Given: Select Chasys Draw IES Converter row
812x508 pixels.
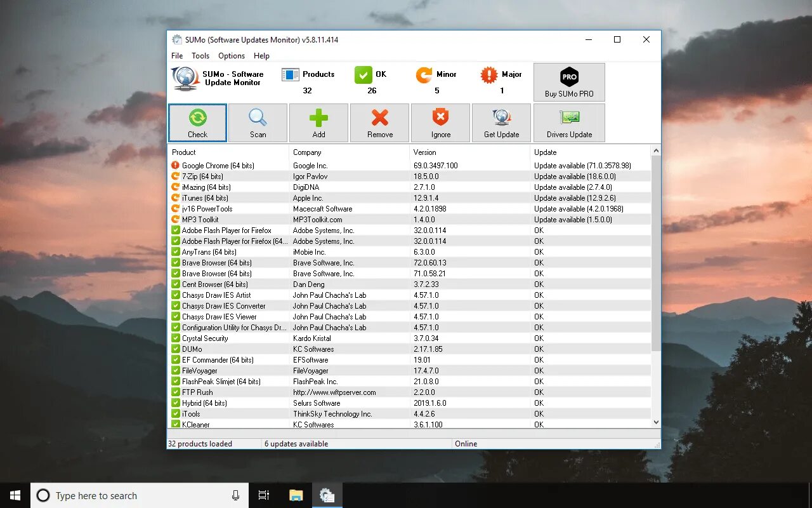Looking at the screenshot, I should [409, 306].
